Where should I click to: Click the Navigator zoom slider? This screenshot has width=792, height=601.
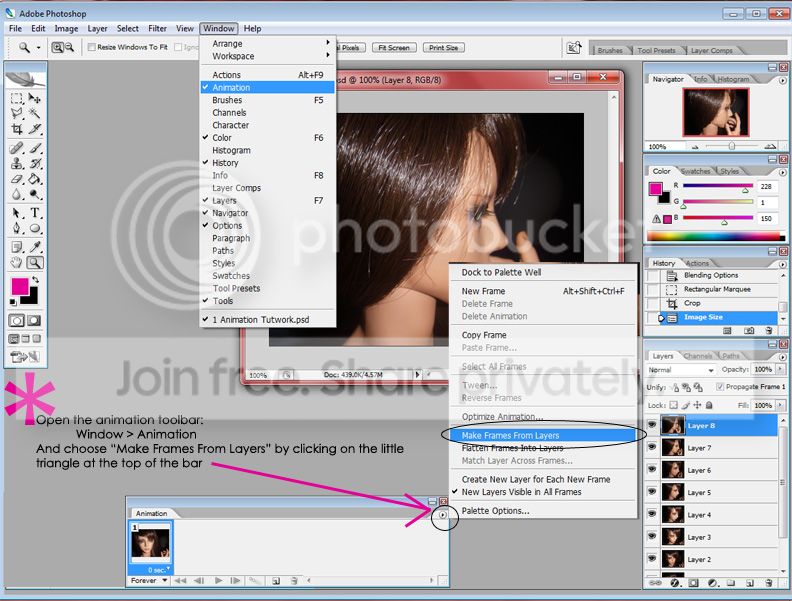pos(731,146)
